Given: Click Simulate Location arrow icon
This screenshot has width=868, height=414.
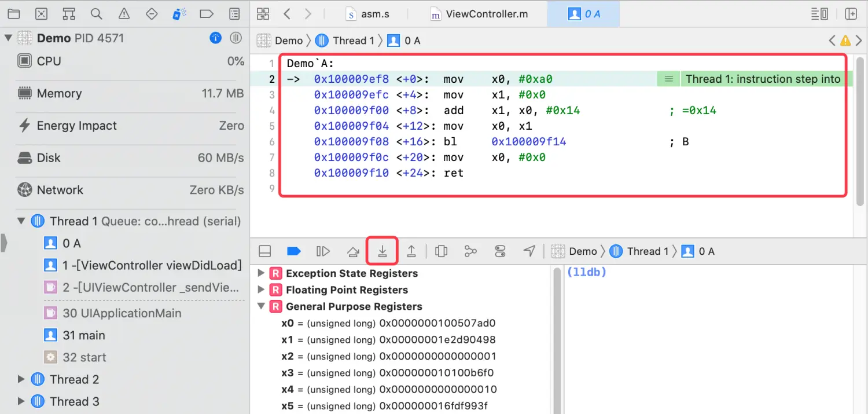Looking at the screenshot, I should click(x=529, y=251).
